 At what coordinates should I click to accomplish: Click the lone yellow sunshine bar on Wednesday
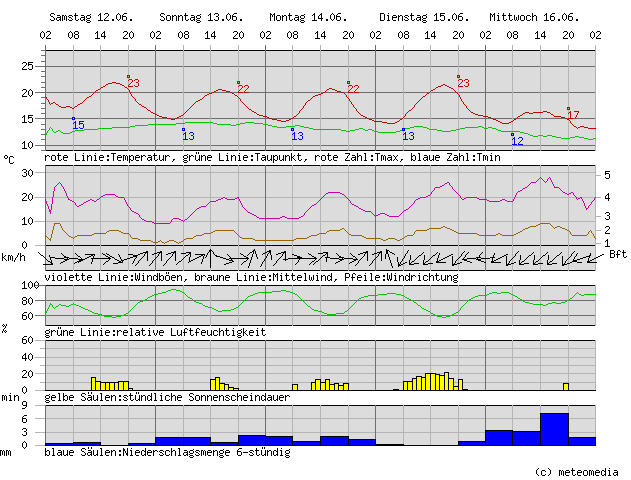[566, 386]
